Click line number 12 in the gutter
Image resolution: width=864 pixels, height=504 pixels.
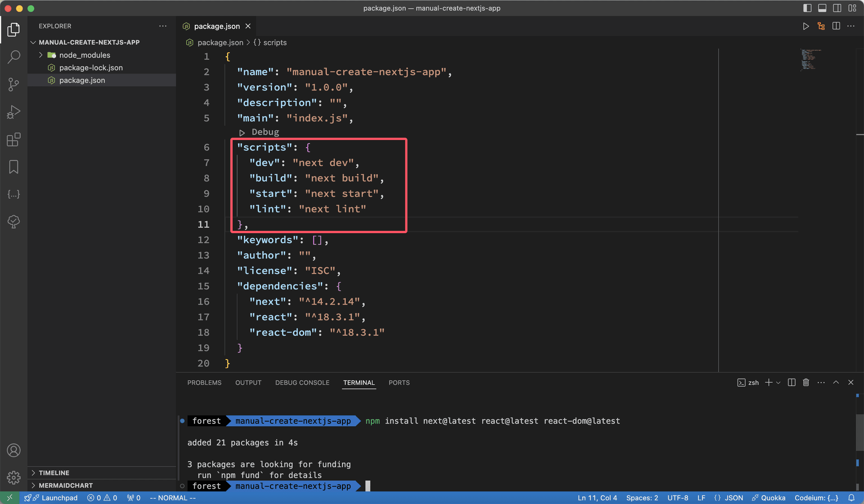pos(203,240)
